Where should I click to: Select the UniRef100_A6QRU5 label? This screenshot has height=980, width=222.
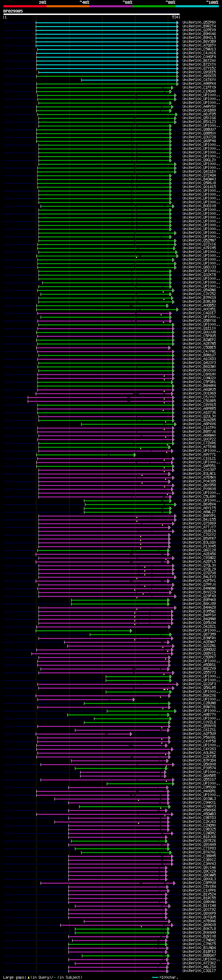(x=199, y=390)
